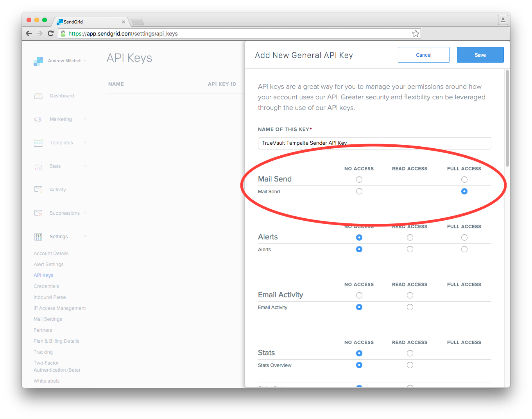Save the new General API key
This screenshot has width=532, height=419.
(x=480, y=55)
